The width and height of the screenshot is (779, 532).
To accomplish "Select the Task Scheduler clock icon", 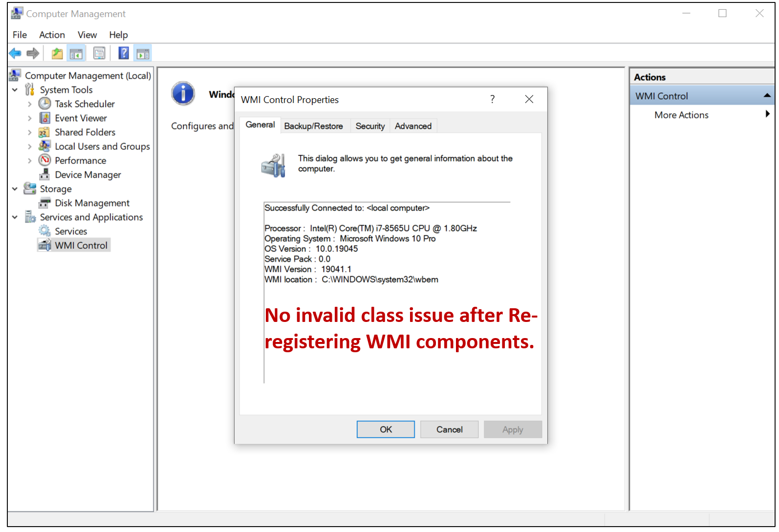I will [44, 104].
